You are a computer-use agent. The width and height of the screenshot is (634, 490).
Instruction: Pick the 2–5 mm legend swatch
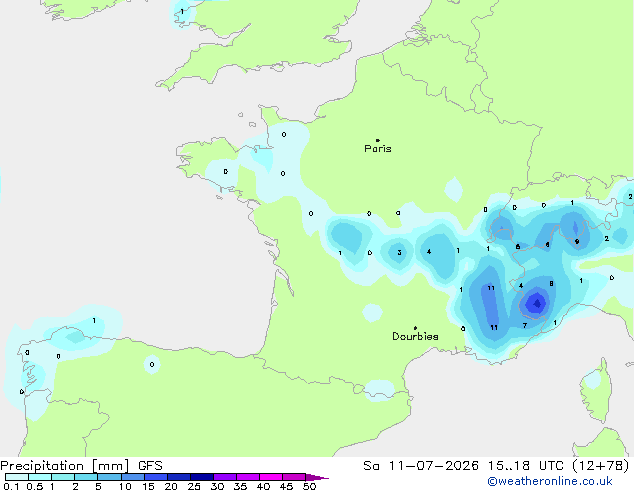(86, 477)
